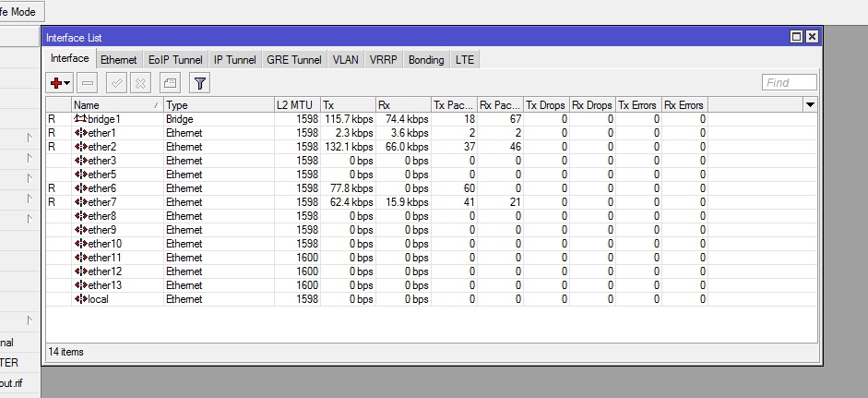868x398 pixels.
Task: Open the Bonding tab
Action: 426,60
